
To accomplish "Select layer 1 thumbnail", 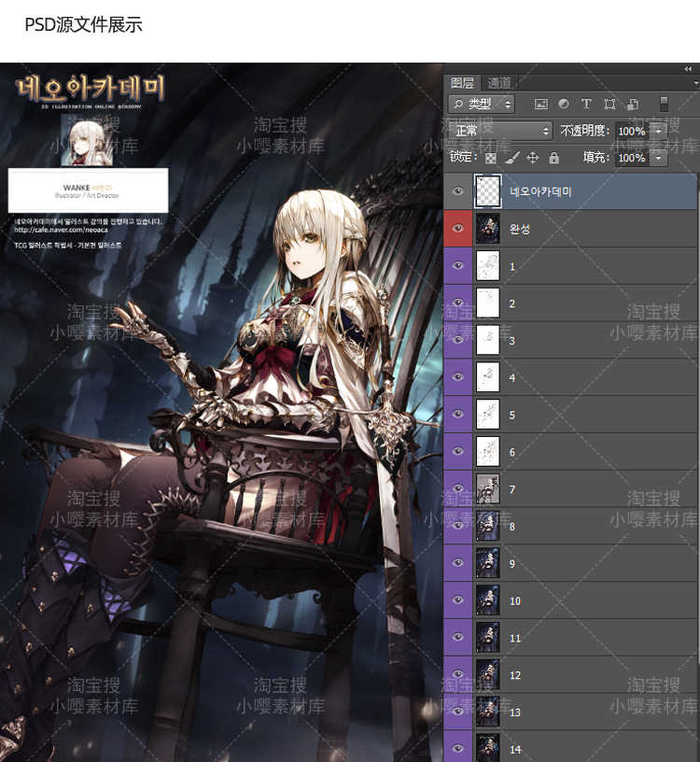I will pyautogui.click(x=488, y=265).
